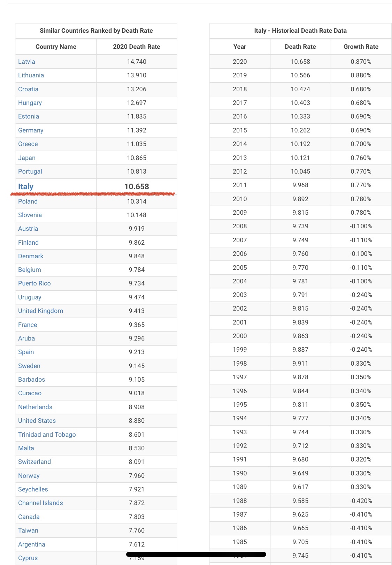Open the Latvia country link

pyautogui.click(x=26, y=62)
